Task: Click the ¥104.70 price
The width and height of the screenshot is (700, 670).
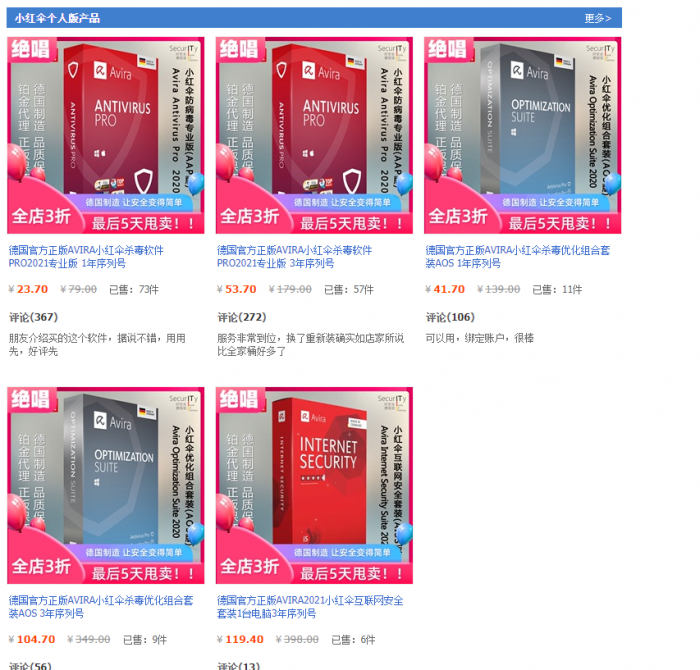Action: tap(32, 639)
